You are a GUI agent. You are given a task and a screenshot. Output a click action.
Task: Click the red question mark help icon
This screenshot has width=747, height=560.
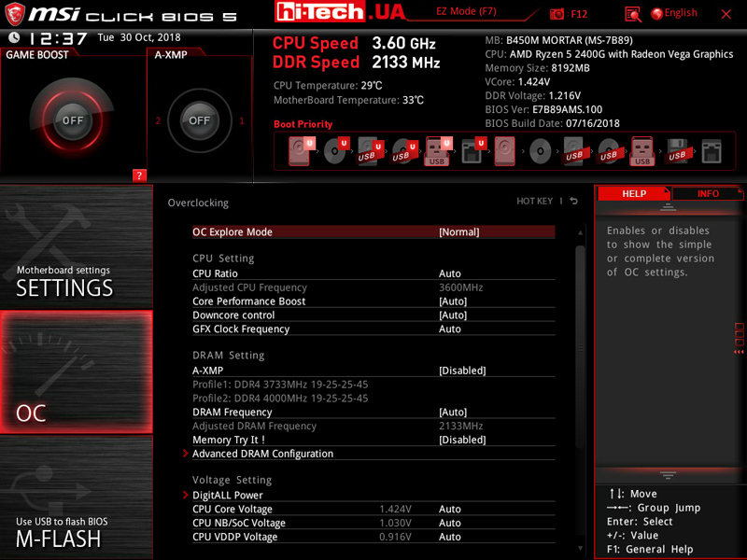[x=140, y=175]
